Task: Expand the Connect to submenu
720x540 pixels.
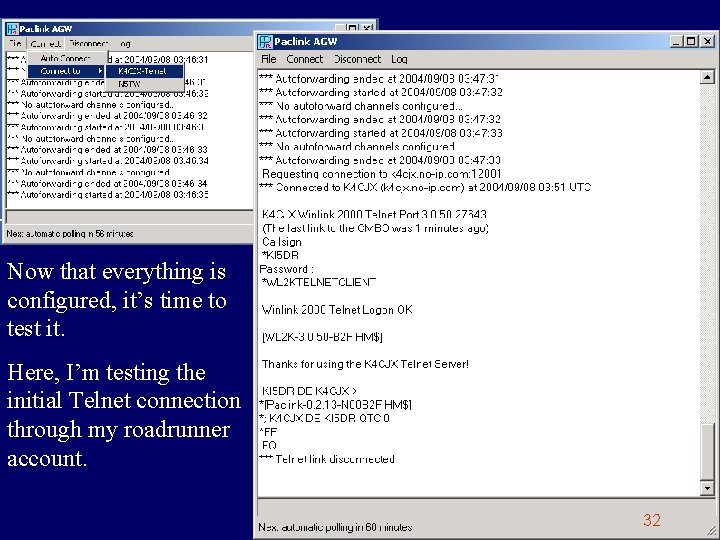Action: pyautogui.click(x=67, y=71)
